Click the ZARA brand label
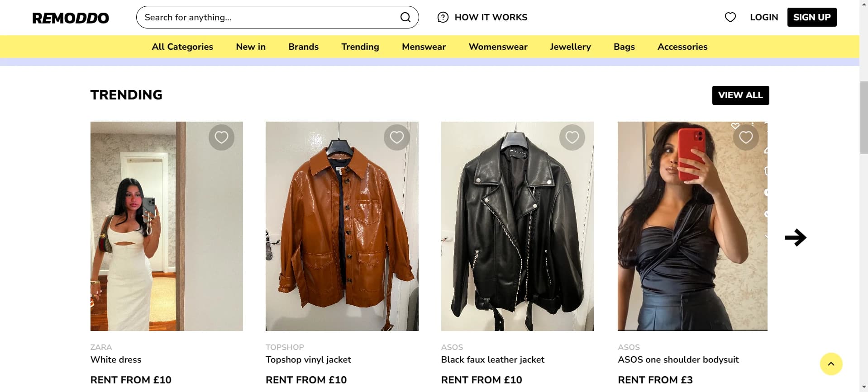Screen dimensions: 868x392 click(x=101, y=347)
